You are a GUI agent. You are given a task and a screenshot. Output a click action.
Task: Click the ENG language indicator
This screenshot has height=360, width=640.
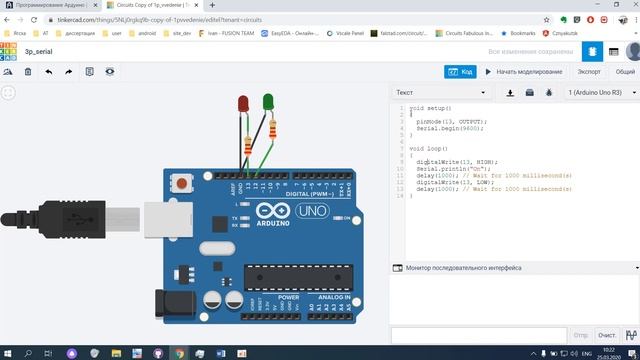coord(587,353)
